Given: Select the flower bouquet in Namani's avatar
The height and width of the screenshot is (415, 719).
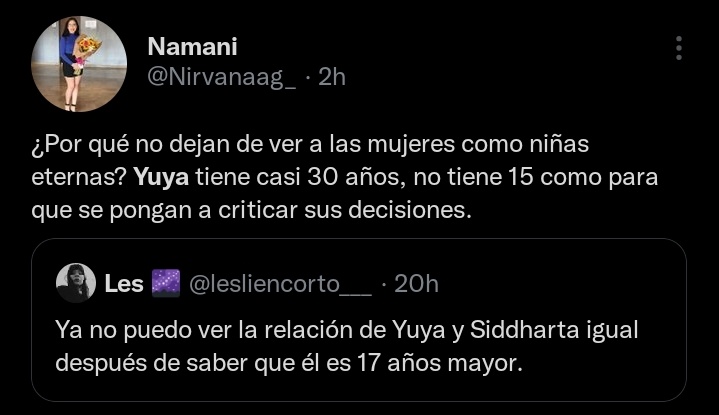Looking at the screenshot, I should [x=87, y=49].
